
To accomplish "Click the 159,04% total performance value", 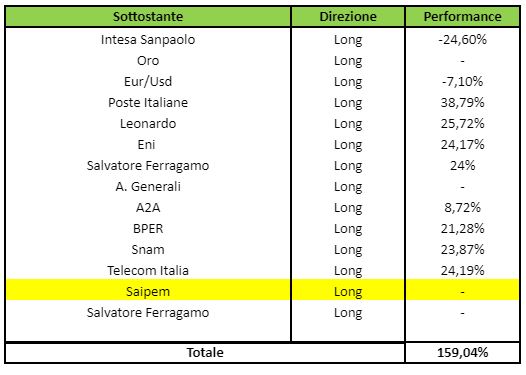I will 462,353.
